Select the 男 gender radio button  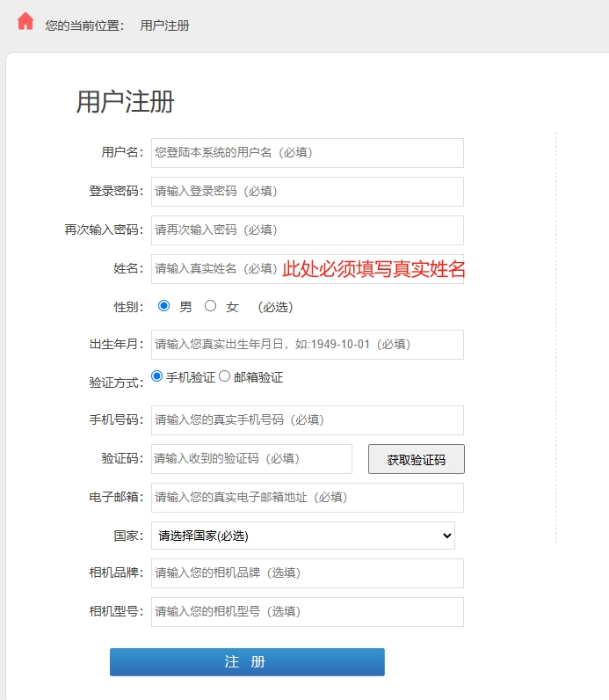tap(163, 306)
